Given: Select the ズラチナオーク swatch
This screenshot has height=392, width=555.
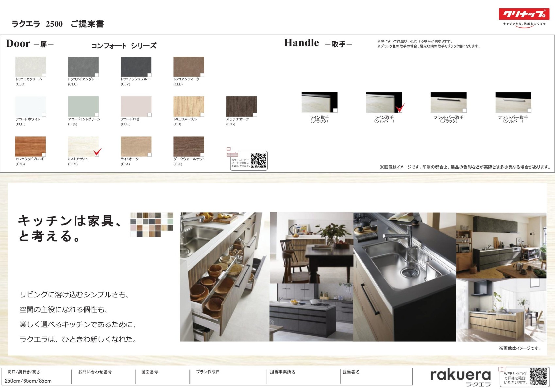Looking at the screenshot, I should pos(242,106).
